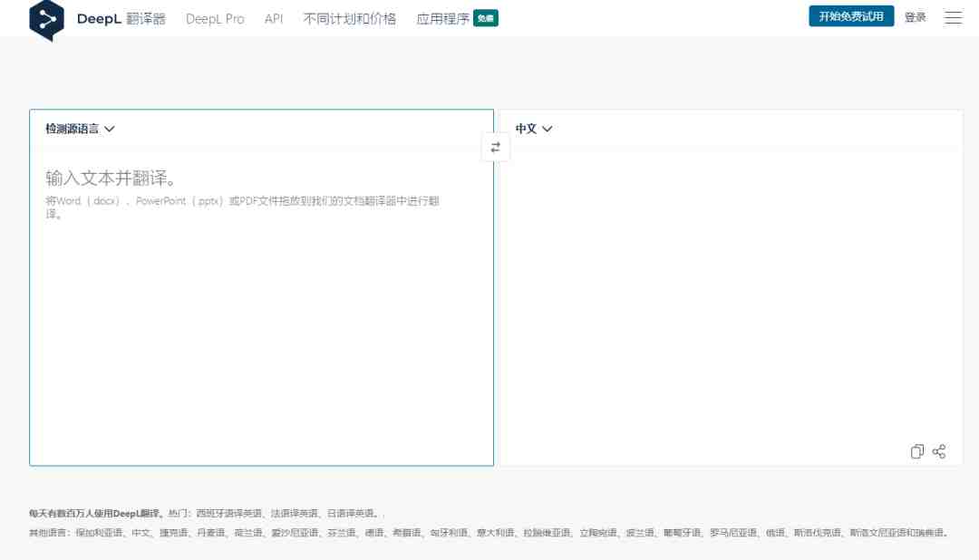
Task: Open the 葡萄牙语 language link
Action: pos(682,533)
